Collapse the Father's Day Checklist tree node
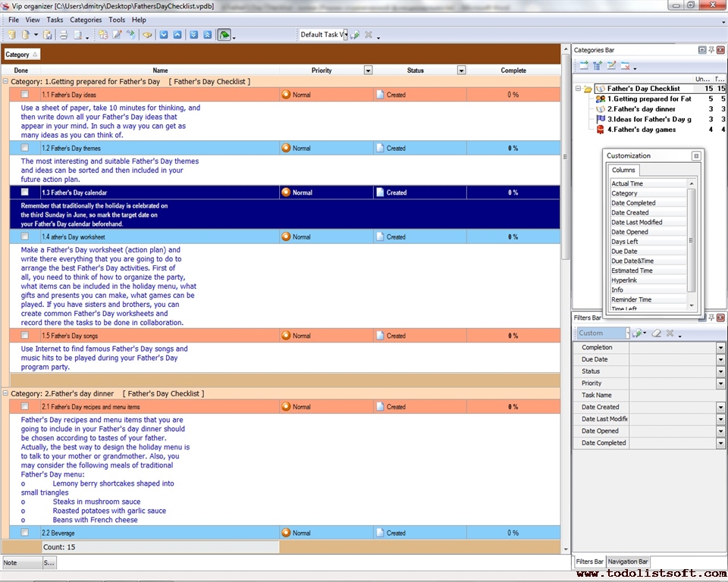Image resolution: width=728 pixels, height=582 pixels. [578, 89]
